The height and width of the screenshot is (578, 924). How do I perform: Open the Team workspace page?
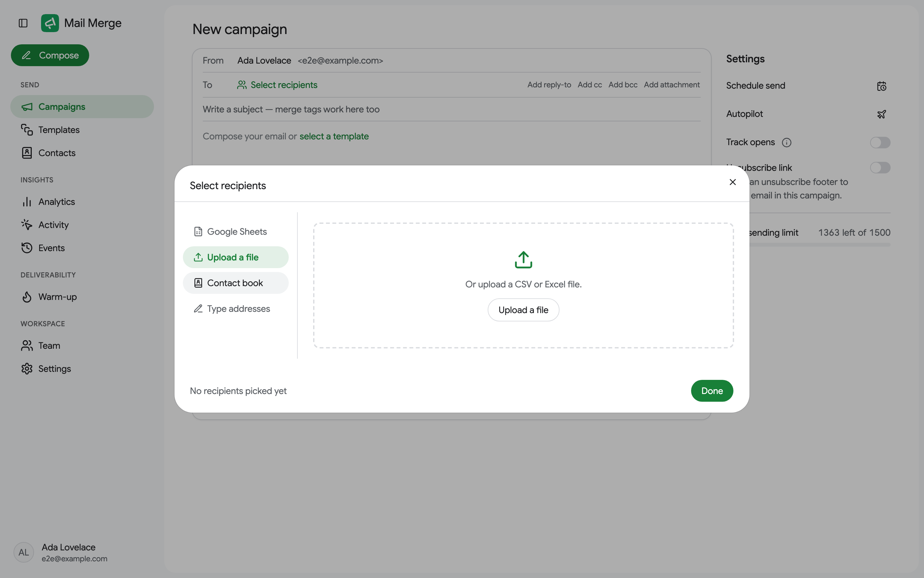pyautogui.click(x=82, y=346)
